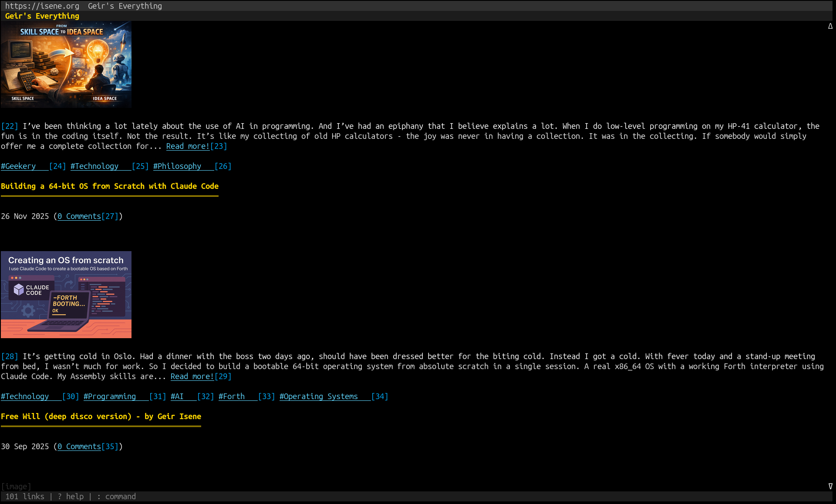Click the Skill Space to Idea Space banner image

click(x=66, y=64)
